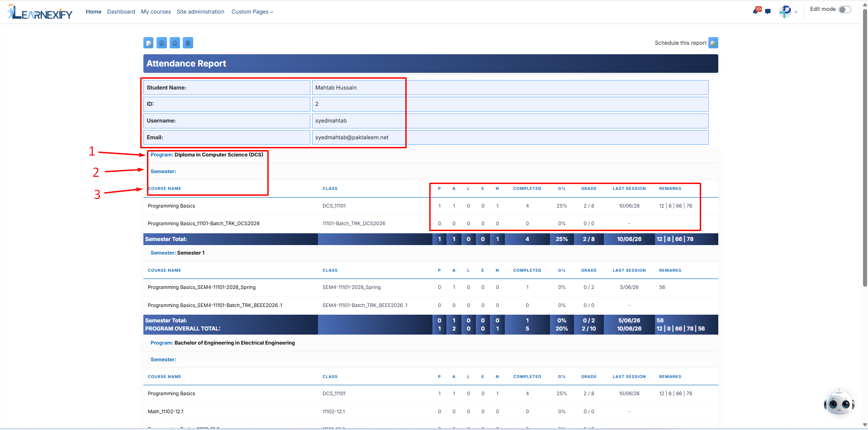
Task: Click the remarks value 56 in Semester 1 row
Action: coord(662,287)
